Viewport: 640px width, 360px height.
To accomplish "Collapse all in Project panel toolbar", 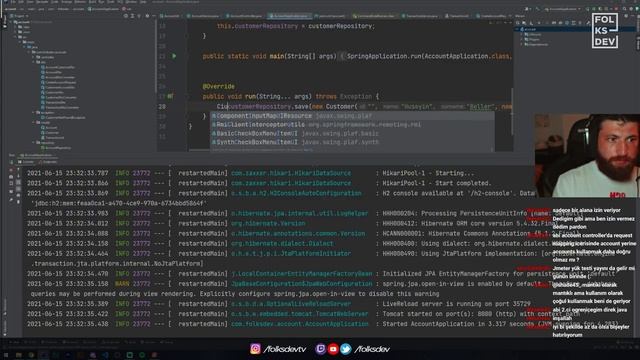I will (139, 16).
